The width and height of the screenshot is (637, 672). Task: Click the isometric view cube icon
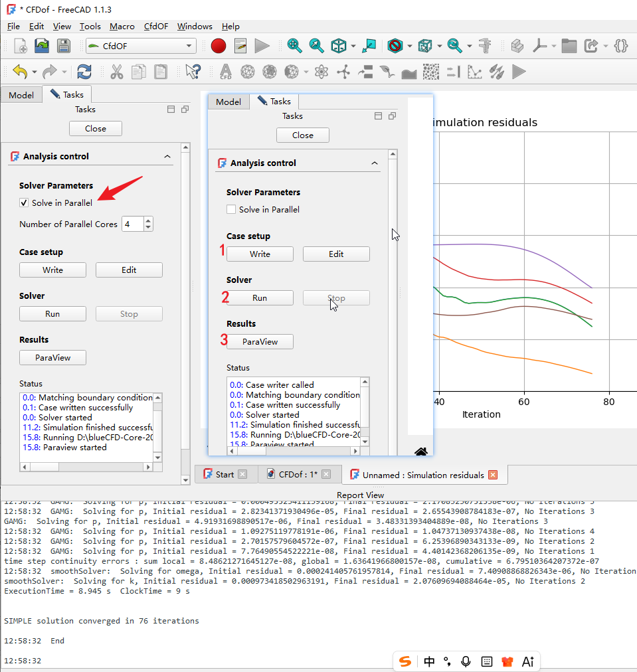click(x=339, y=46)
